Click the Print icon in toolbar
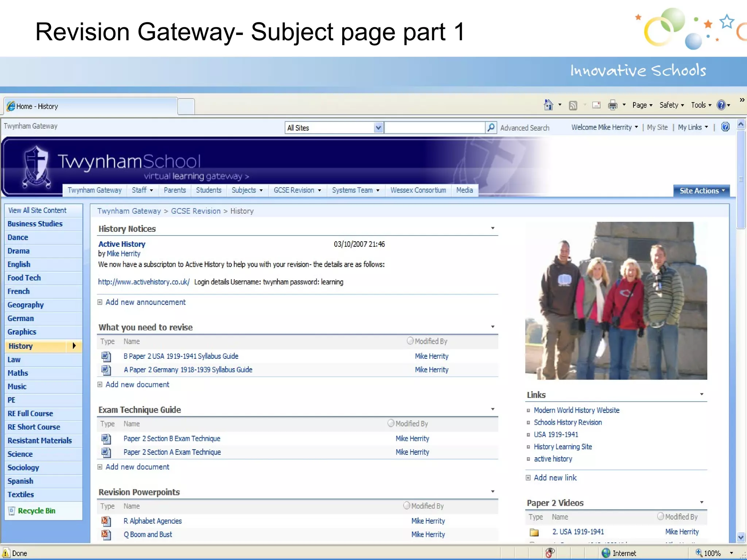This screenshot has width=747, height=560. [x=612, y=105]
